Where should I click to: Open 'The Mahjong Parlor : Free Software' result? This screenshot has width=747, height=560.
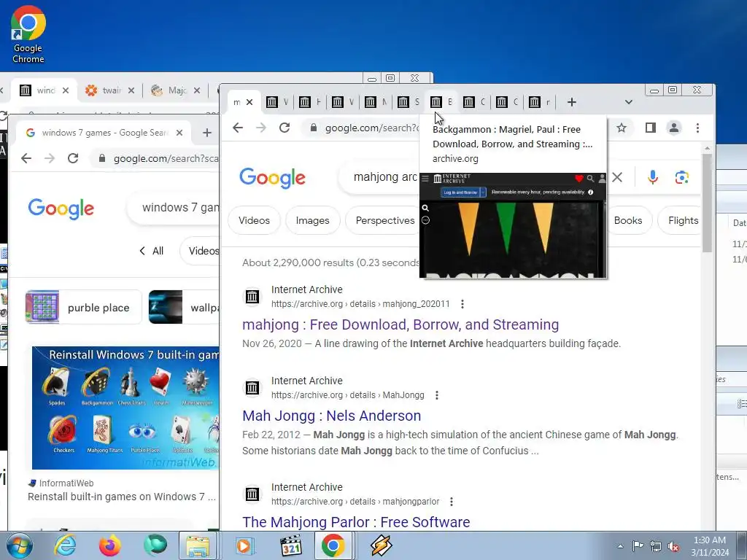pyautogui.click(x=356, y=522)
